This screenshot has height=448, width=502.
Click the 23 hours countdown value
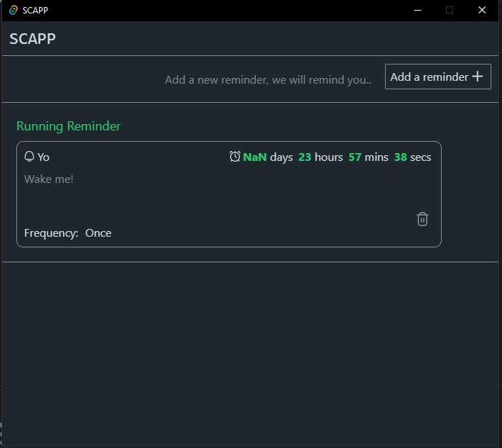pyautogui.click(x=305, y=157)
